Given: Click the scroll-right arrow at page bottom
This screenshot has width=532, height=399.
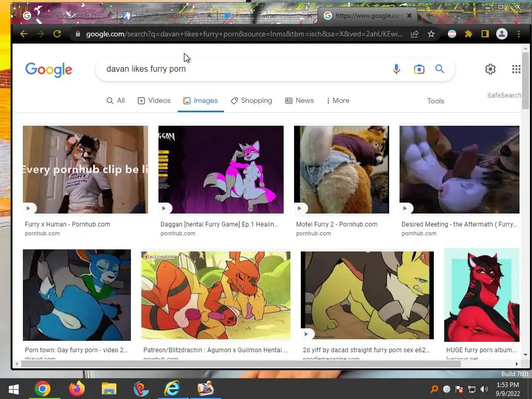Looking at the screenshot, I should [x=517, y=364].
